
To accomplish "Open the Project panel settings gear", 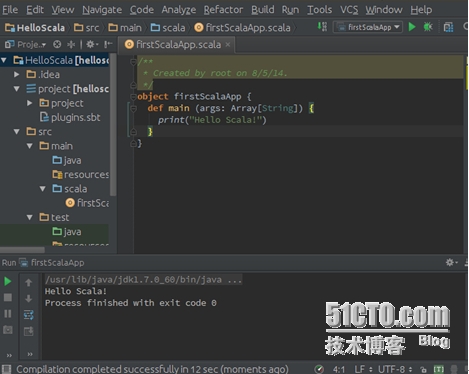I will (92, 44).
